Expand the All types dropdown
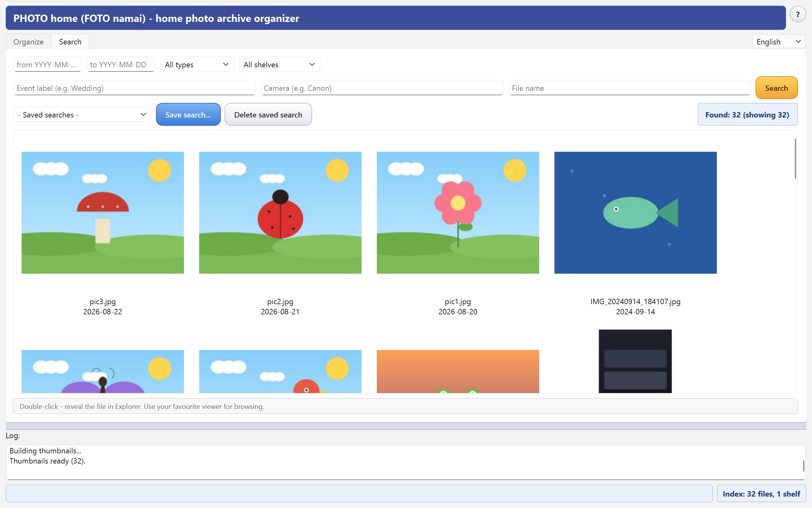Image resolution: width=812 pixels, height=508 pixels. [x=197, y=64]
